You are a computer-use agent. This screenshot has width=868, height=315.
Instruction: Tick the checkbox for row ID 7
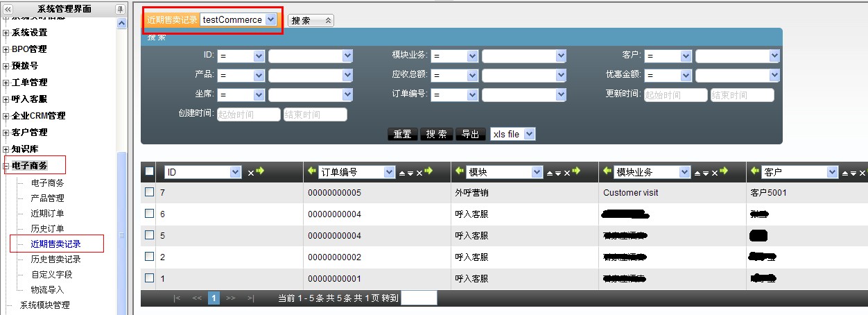[149, 192]
